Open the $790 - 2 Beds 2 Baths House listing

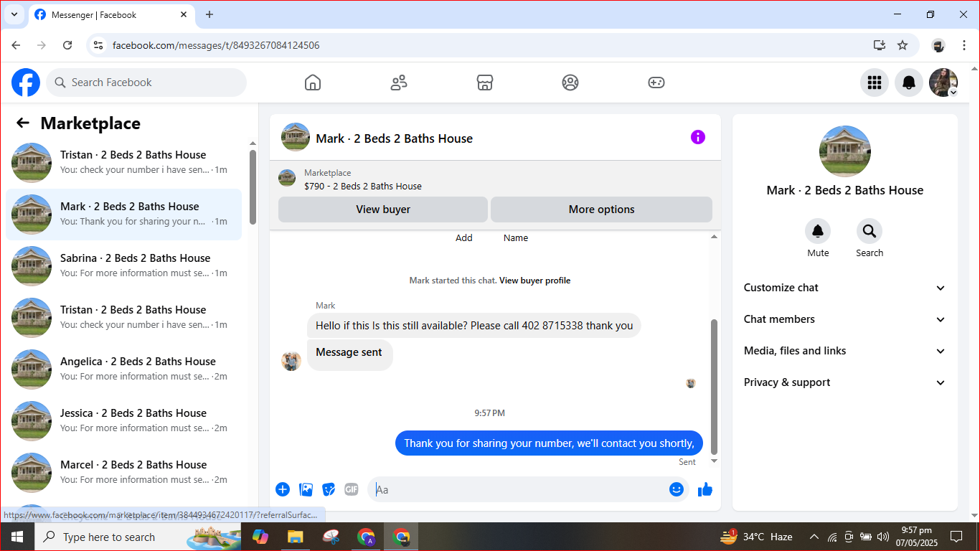[x=363, y=187]
